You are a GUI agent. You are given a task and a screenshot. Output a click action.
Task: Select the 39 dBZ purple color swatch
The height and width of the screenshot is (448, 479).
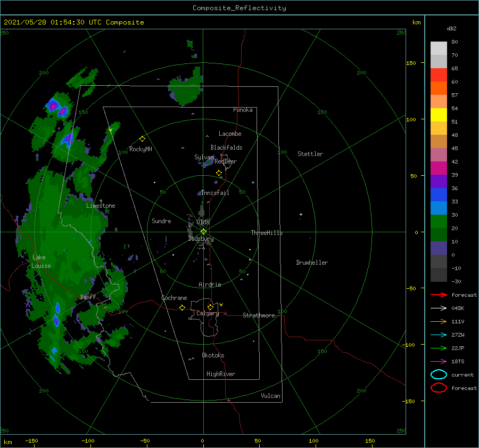pos(439,181)
